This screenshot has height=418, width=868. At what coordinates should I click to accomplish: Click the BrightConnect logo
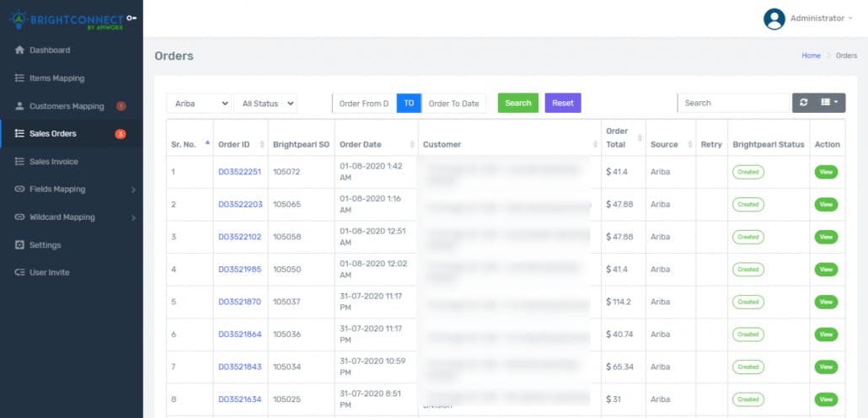pos(72,20)
